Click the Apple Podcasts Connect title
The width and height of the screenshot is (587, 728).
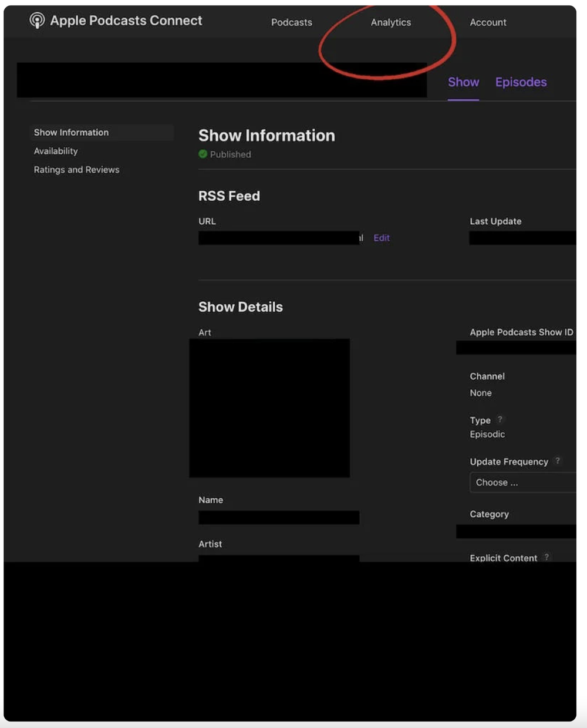click(126, 21)
